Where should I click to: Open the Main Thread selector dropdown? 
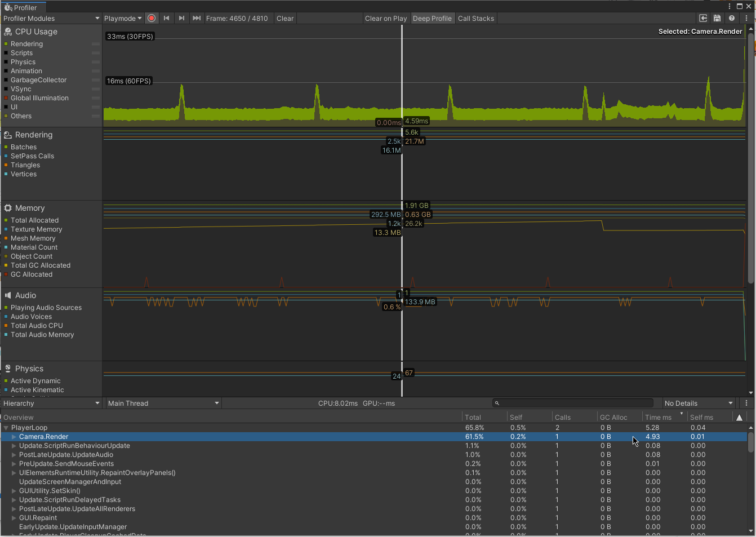point(163,403)
